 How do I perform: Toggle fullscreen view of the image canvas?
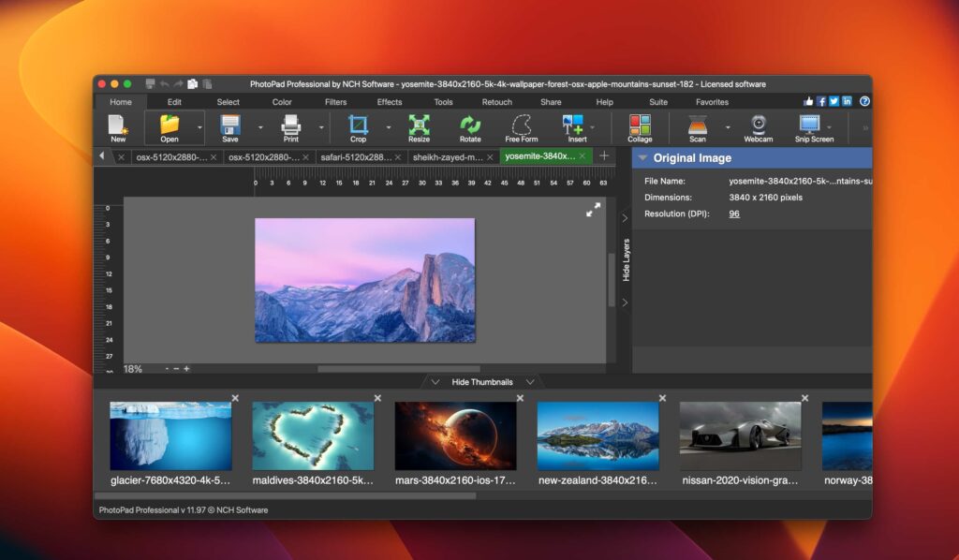tap(592, 210)
